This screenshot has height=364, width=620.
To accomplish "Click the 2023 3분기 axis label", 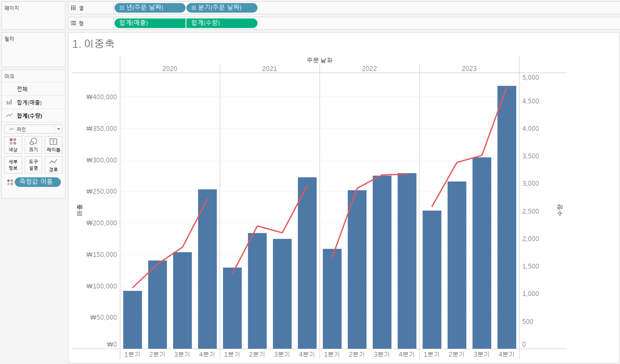I will [481, 354].
